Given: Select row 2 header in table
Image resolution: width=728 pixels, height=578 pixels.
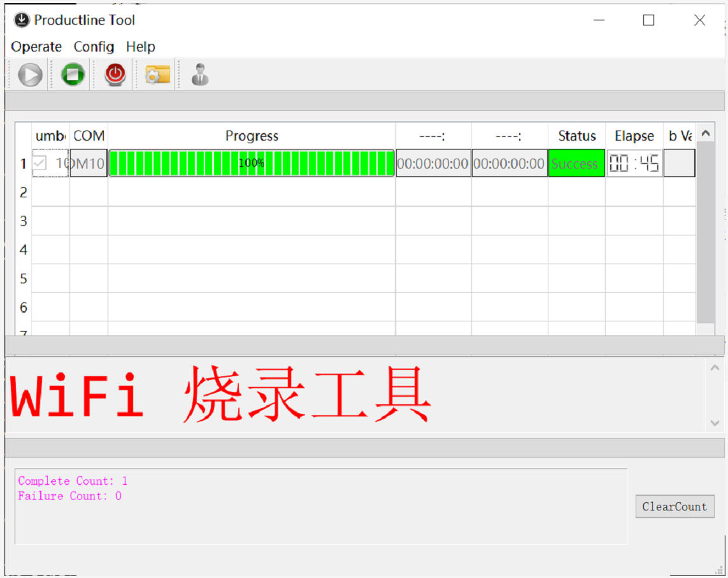Looking at the screenshot, I should click(24, 192).
